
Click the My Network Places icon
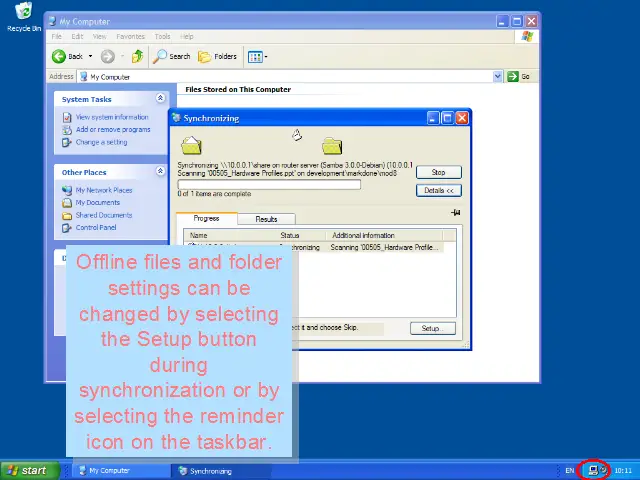(x=67, y=190)
